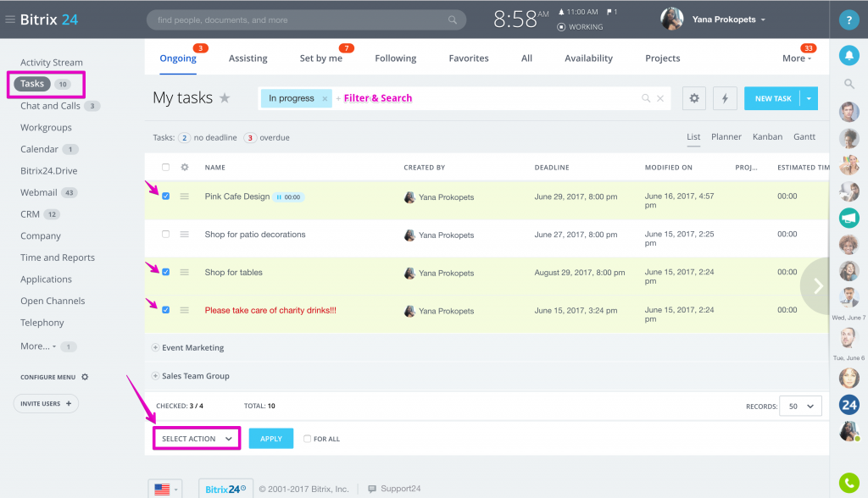Open Yana Prokopets profile avatar in header

tap(671, 19)
